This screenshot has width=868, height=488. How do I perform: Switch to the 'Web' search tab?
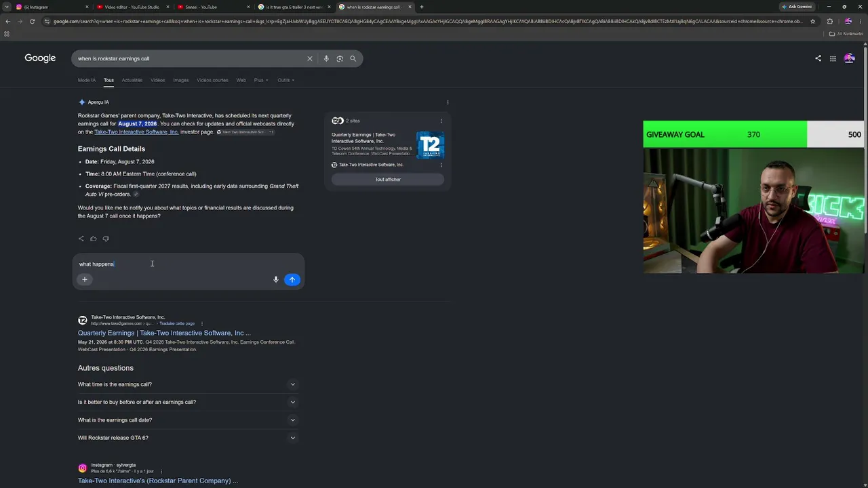pos(241,80)
